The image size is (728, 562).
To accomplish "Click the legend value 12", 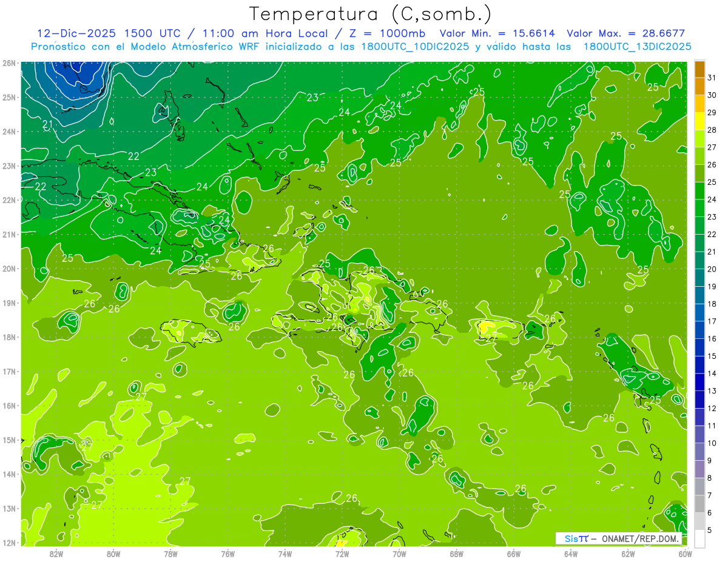I will pos(712,408).
